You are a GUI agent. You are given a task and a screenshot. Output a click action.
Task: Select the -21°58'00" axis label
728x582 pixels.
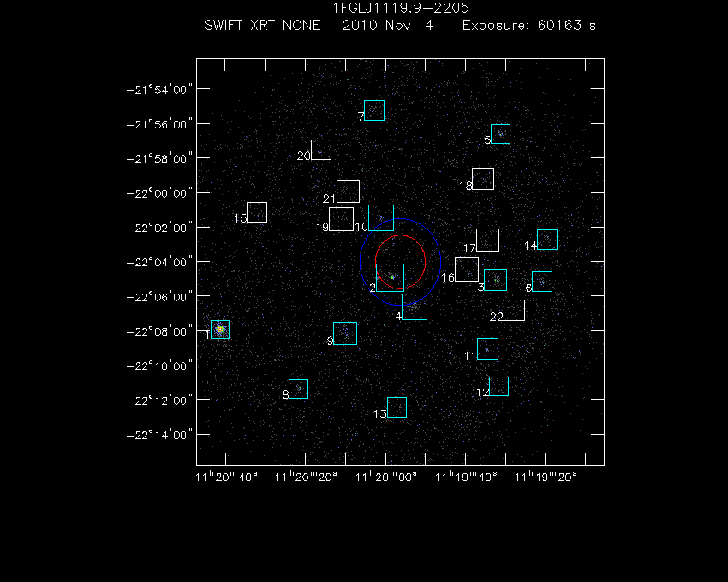coord(159,158)
